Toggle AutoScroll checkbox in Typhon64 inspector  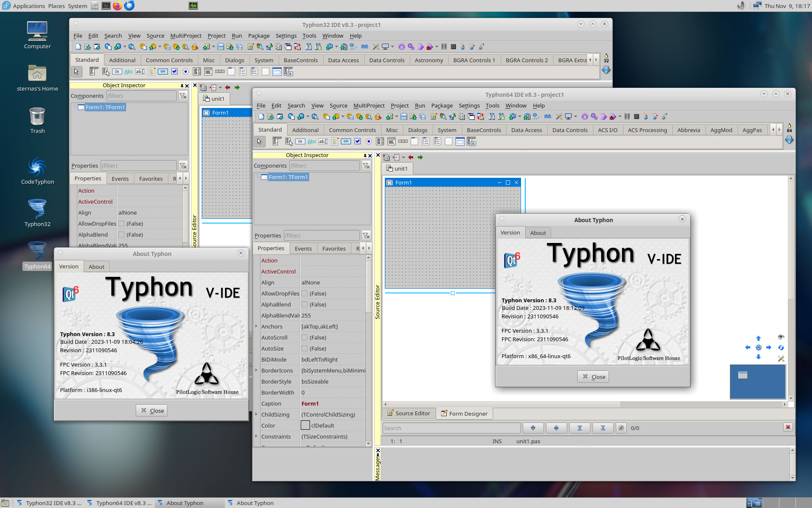(304, 337)
